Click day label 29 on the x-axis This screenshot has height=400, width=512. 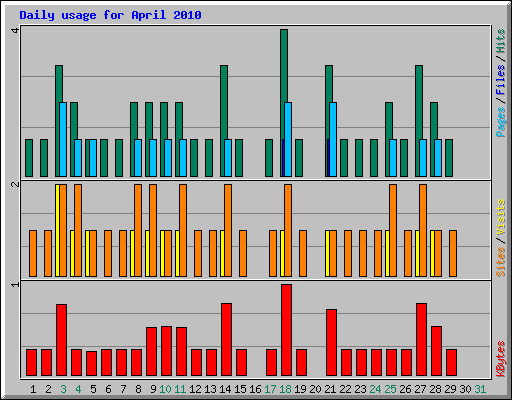[x=450, y=389]
